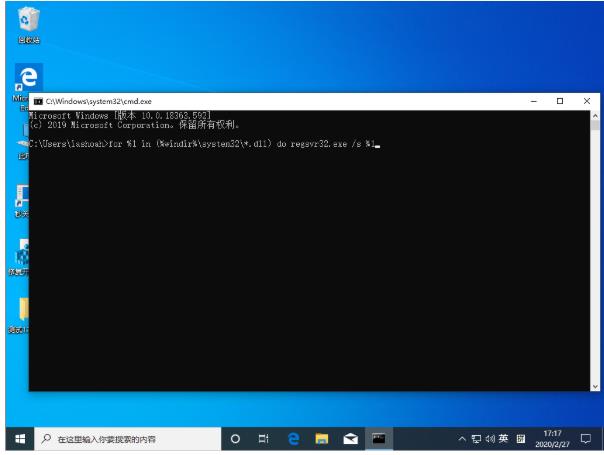Show hidden system tray icons
Viewport: 604px width, 455px height.
pos(462,438)
